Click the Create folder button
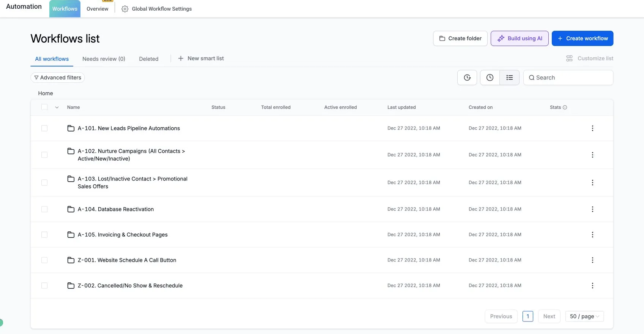The width and height of the screenshot is (644, 334). point(460,38)
